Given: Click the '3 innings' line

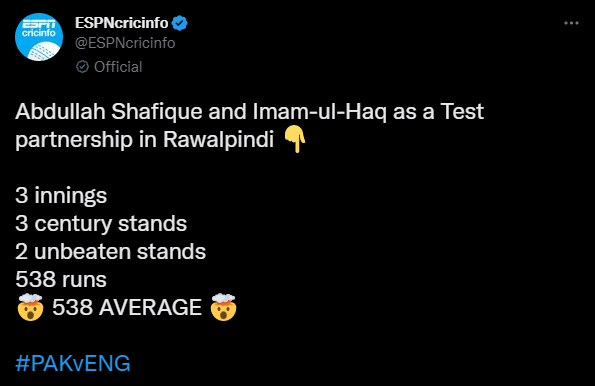Looking at the screenshot, I should click(x=61, y=195).
